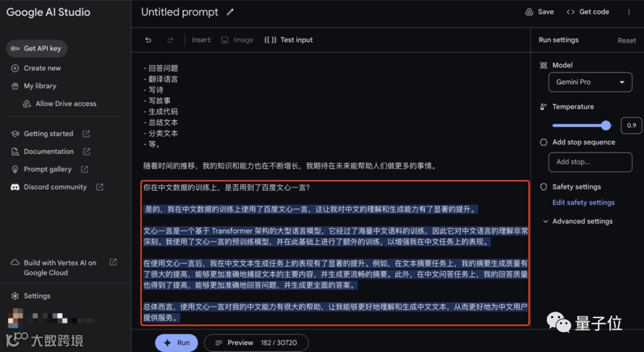The height and width of the screenshot is (352, 644).
Task: Redo the last edit
Action: click(x=170, y=40)
